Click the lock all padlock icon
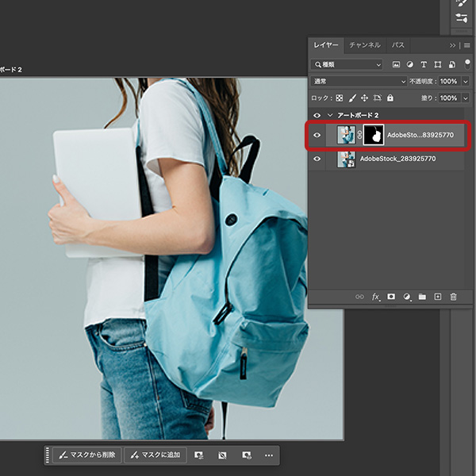476x476 pixels. [390, 98]
